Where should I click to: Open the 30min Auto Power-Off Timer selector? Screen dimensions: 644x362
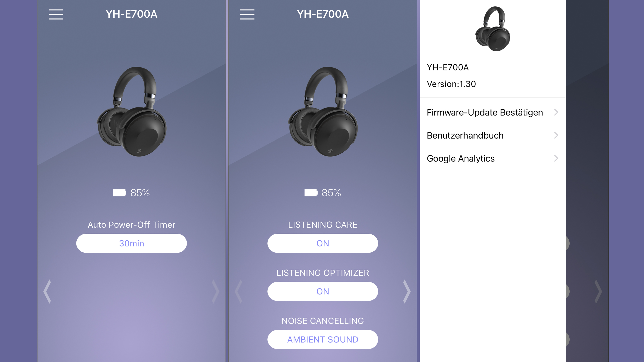pos(132,243)
